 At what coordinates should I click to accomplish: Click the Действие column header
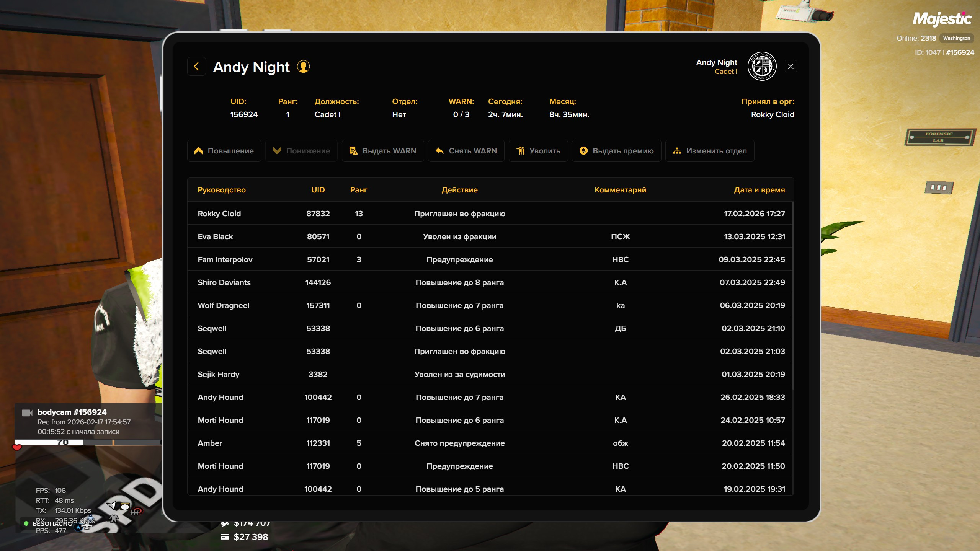(459, 190)
